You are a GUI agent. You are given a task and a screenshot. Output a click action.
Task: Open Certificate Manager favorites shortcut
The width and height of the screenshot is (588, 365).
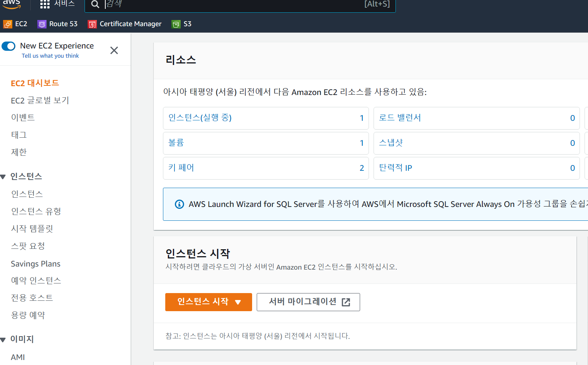click(x=125, y=24)
